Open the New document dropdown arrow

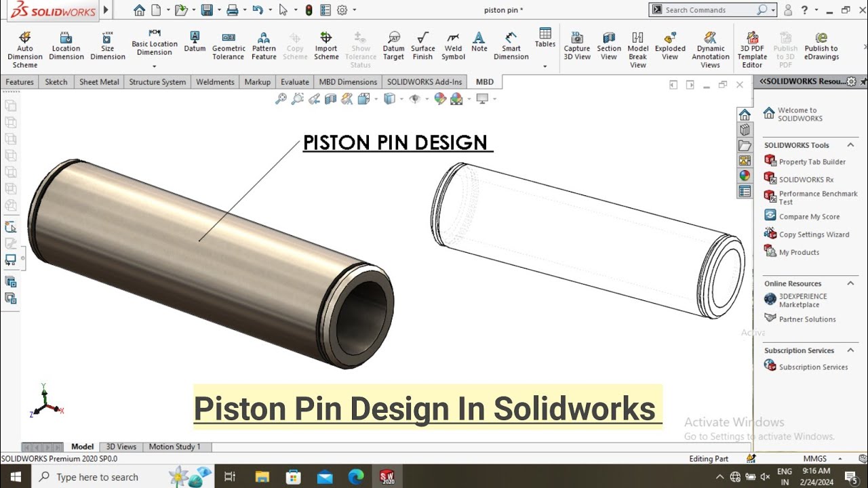167,10
